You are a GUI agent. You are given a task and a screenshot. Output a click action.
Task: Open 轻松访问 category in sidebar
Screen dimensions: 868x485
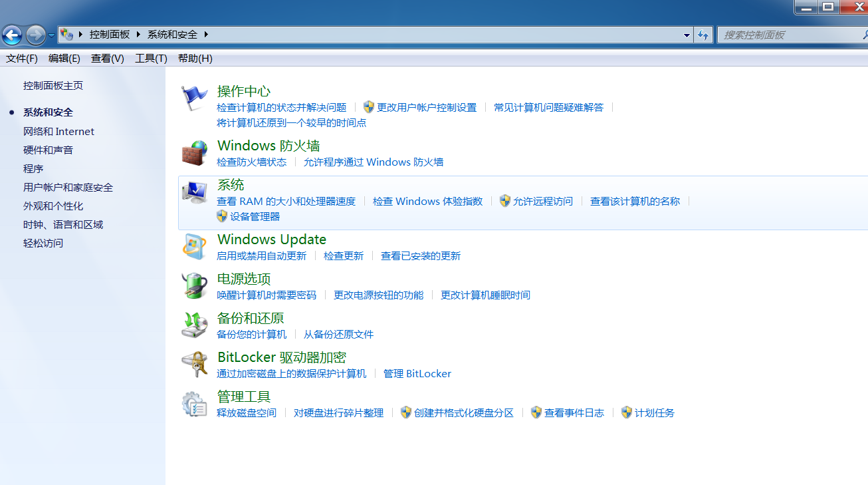click(x=43, y=243)
